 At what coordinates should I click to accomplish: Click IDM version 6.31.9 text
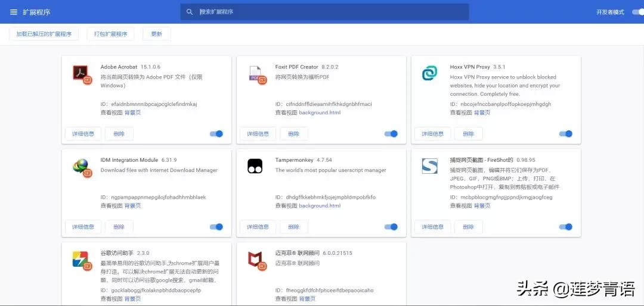(x=169, y=160)
